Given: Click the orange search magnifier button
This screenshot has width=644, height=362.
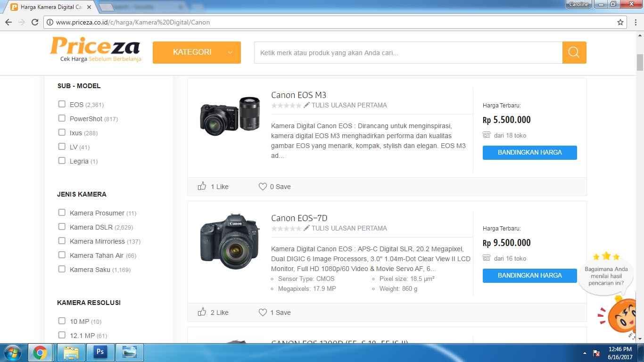Looking at the screenshot, I should click(574, 52).
